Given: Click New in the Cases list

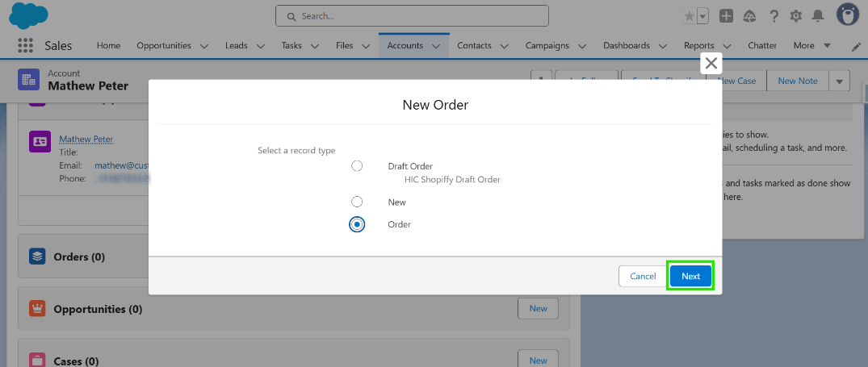Looking at the screenshot, I should point(538,361).
